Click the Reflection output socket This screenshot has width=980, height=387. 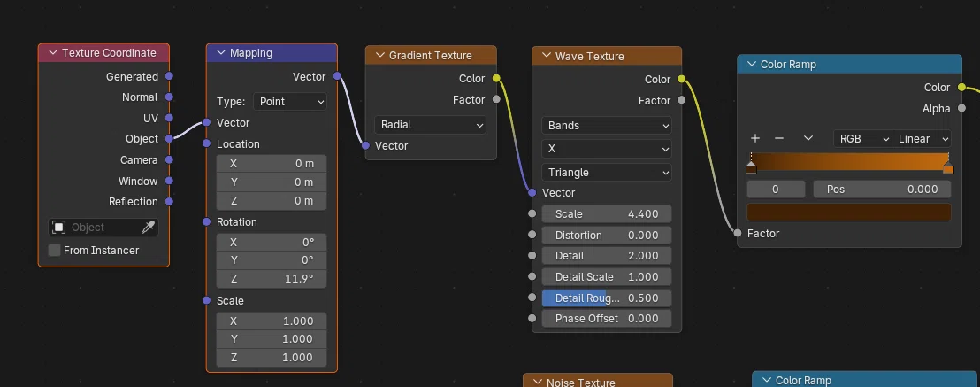(169, 202)
